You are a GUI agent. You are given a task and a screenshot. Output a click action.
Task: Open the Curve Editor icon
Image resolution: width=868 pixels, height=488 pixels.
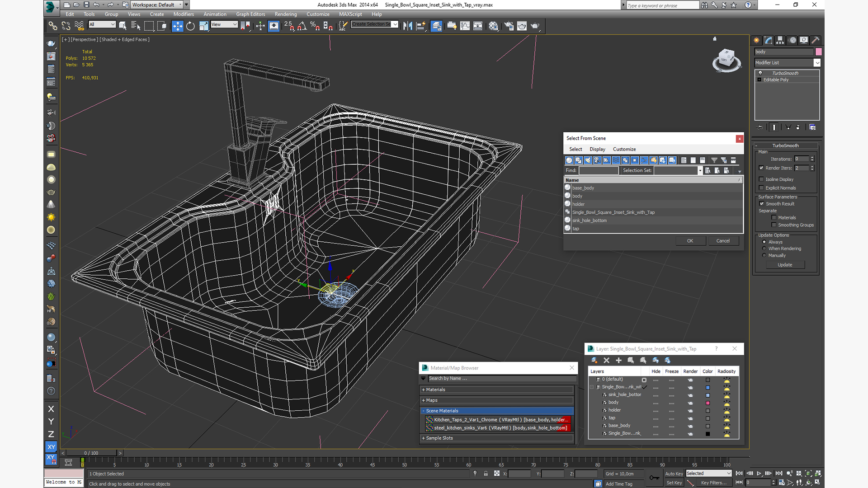[465, 26]
